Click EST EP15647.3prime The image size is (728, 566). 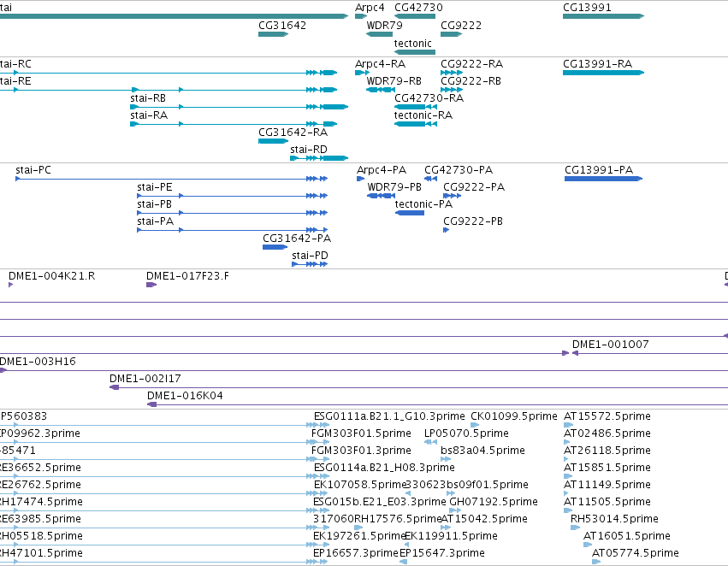[442, 553]
